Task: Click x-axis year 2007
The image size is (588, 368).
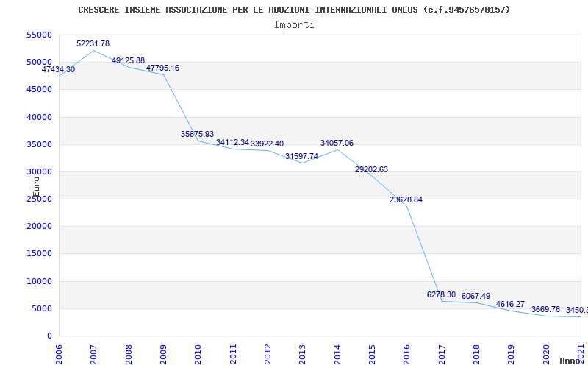Action: [x=93, y=355]
